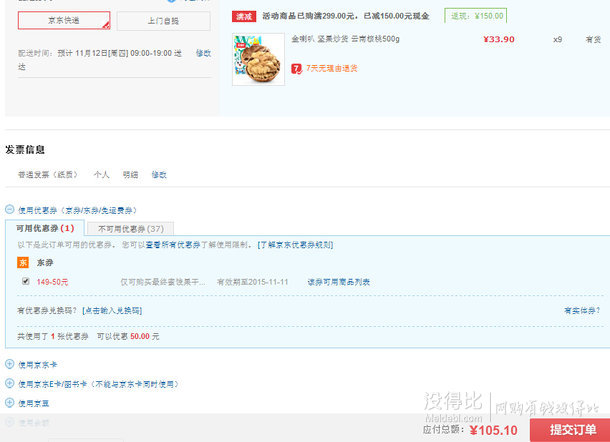Expand the 使用京豆 section
610x442 pixels.
pyautogui.click(x=10, y=403)
